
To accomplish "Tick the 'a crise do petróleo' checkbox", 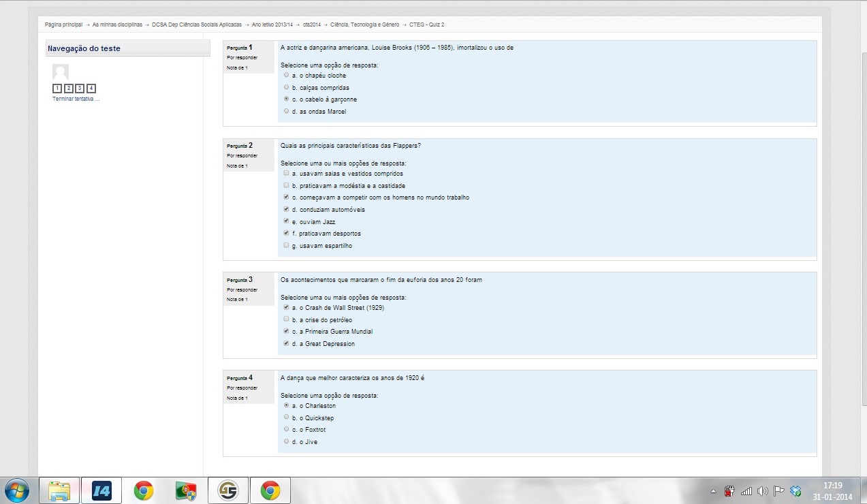I will pyautogui.click(x=287, y=319).
